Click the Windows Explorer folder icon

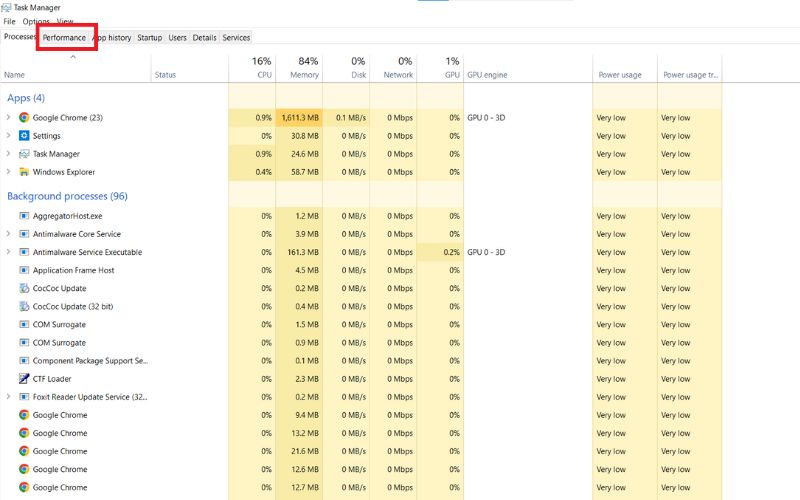coord(24,172)
